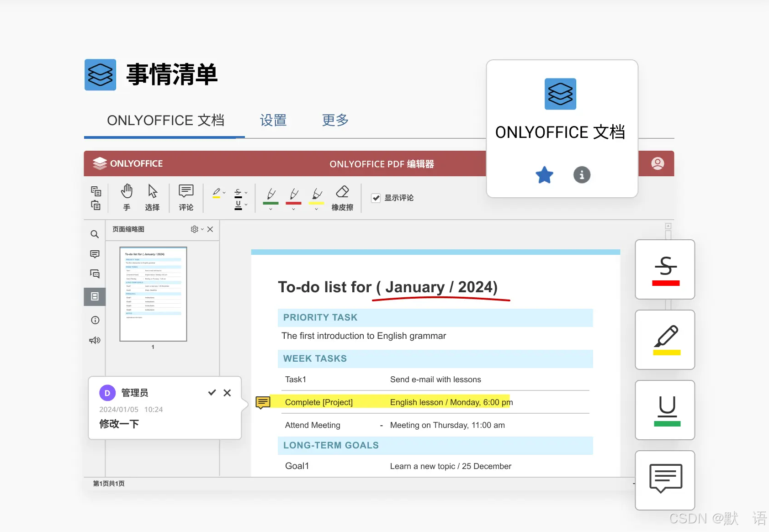
Task: Click the 'PRIORITY TASK' heading
Action: tap(320, 317)
